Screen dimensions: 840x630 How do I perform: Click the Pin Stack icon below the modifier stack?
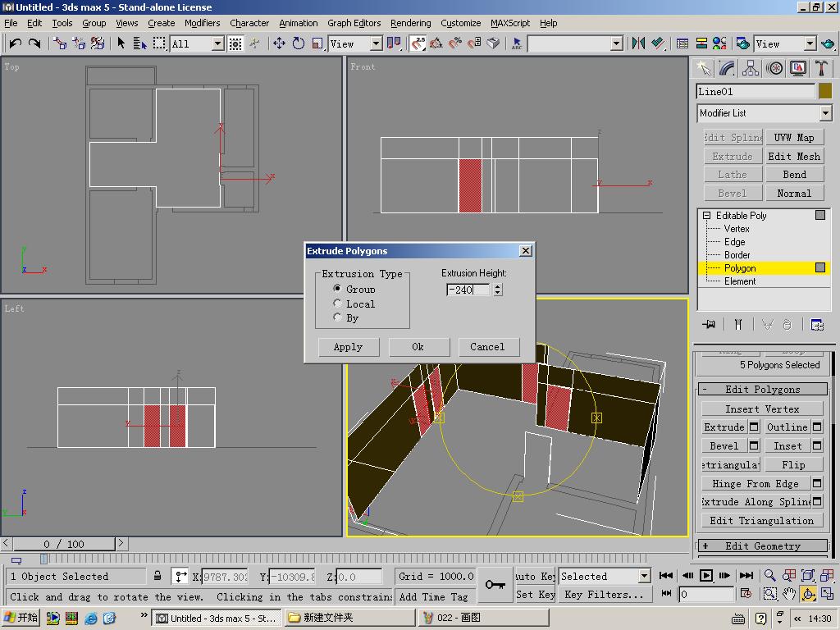click(x=709, y=324)
